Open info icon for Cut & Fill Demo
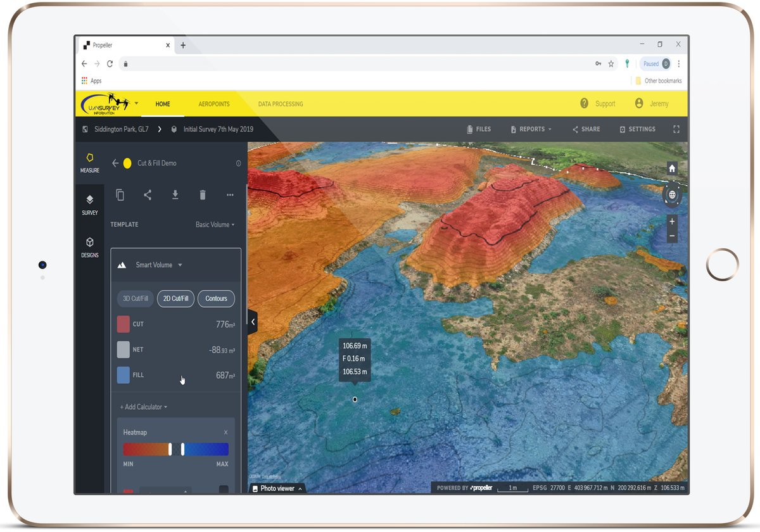Screen dimensions: 760x532 [238, 163]
